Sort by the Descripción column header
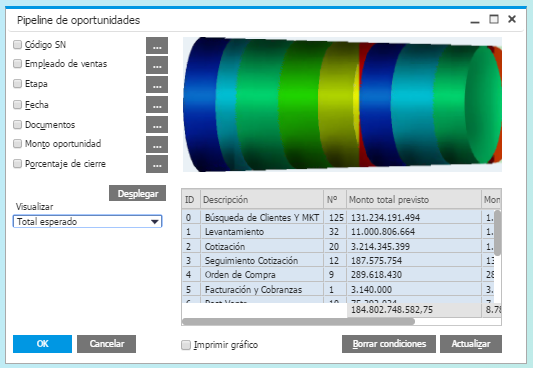The width and height of the screenshot is (533, 368). 262,199
